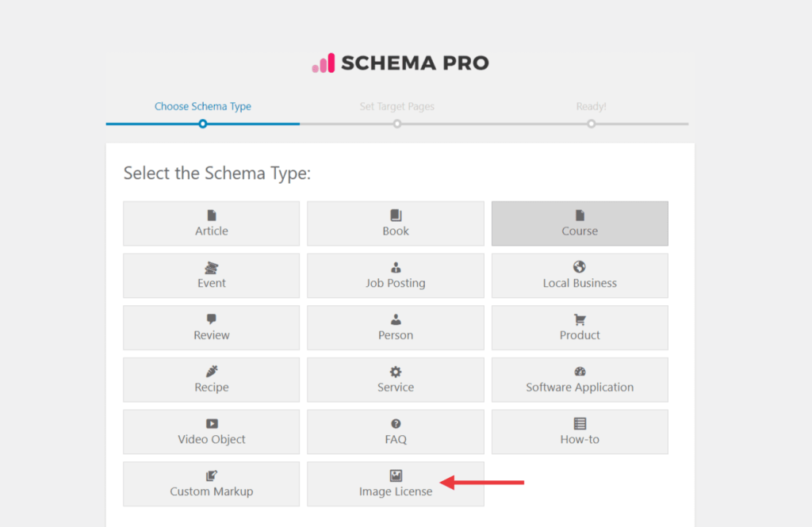The width and height of the screenshot is (812, 527).
Task: Select the Person silhouette icon
Action: coord(395,319)
